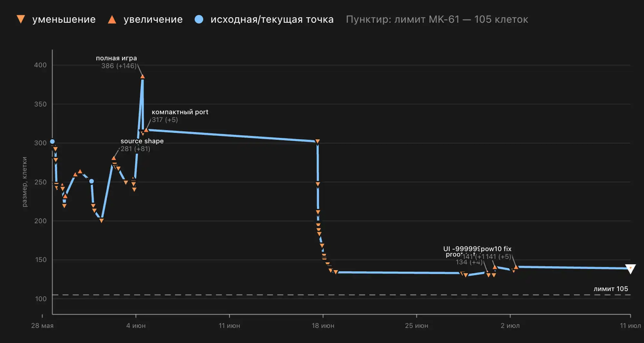This screenshot has height=343, width=644.
Task: Select the 'исходная/текущая точка' legend label
Action: pos(272,19)
